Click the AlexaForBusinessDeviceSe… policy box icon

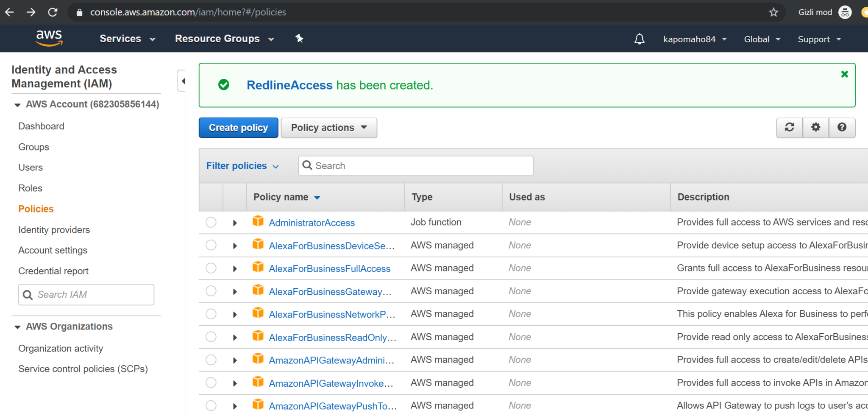point(258,244)
